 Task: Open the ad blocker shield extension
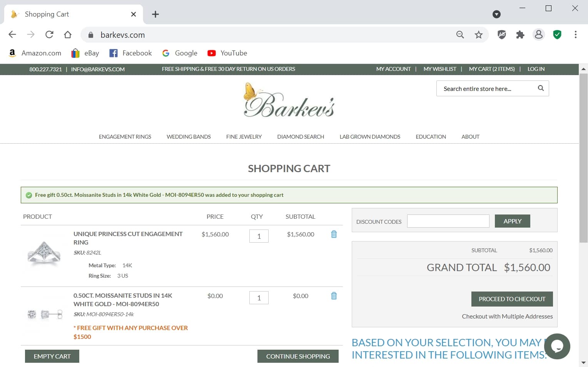coord(502,35)
